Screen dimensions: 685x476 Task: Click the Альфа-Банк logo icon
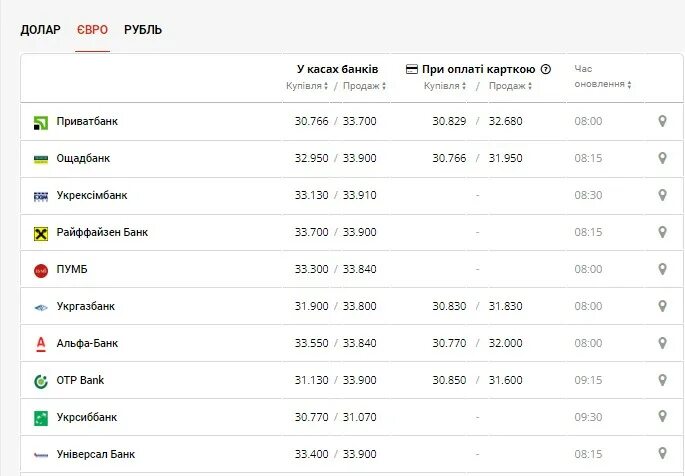tap(41, 345)
